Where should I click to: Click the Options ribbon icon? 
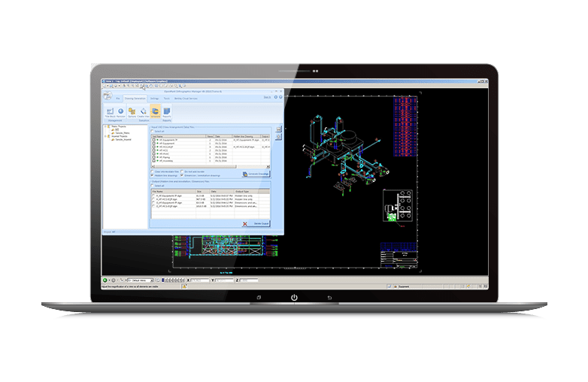point(132,112)
